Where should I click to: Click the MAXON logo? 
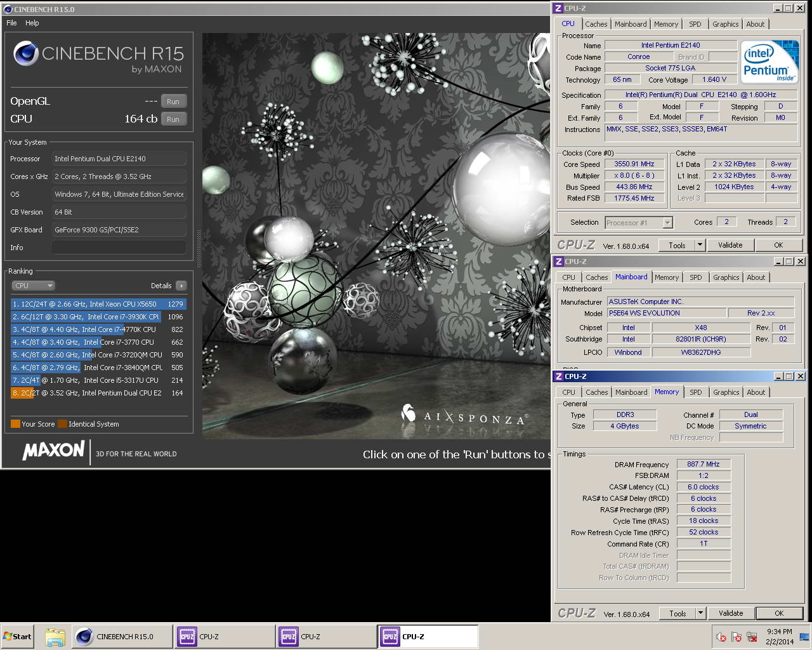[54, 451]
